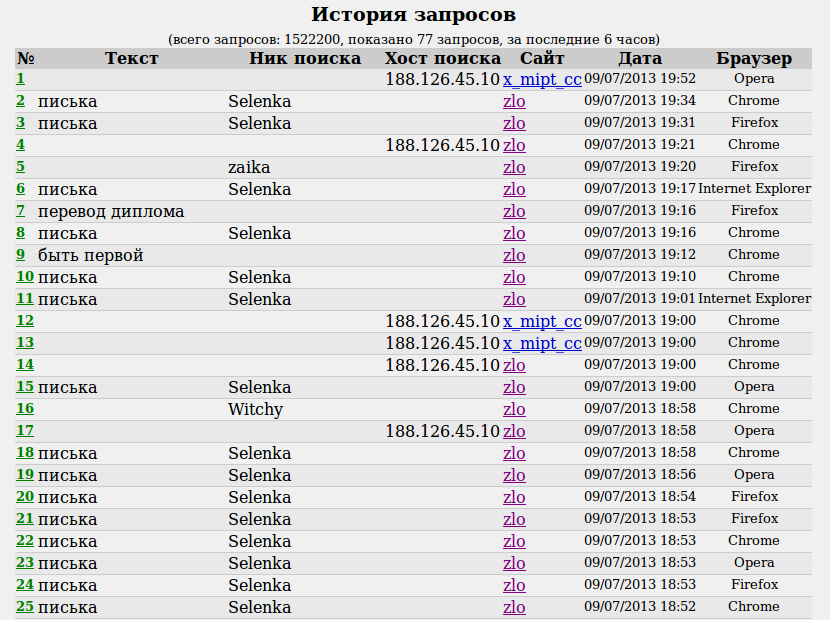Click row number 25 link
This screenshot has height=620, width=830.
pyautogui.click(x=25, y=607)
